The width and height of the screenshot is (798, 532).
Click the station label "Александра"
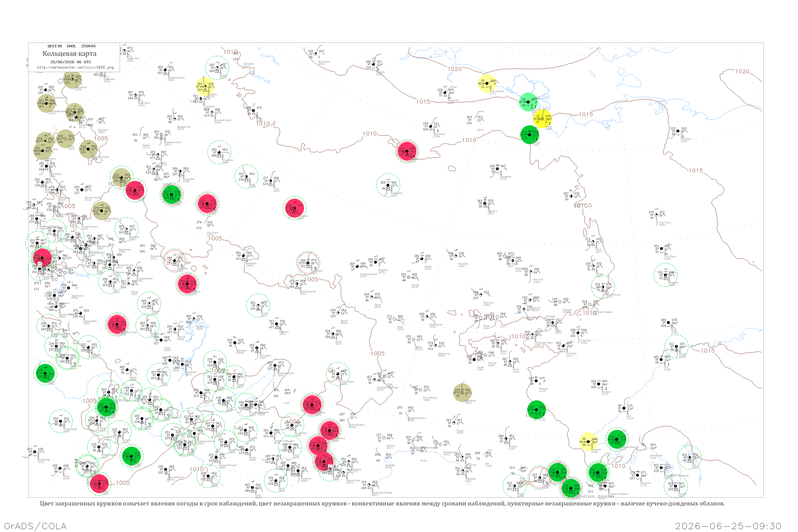656,456
